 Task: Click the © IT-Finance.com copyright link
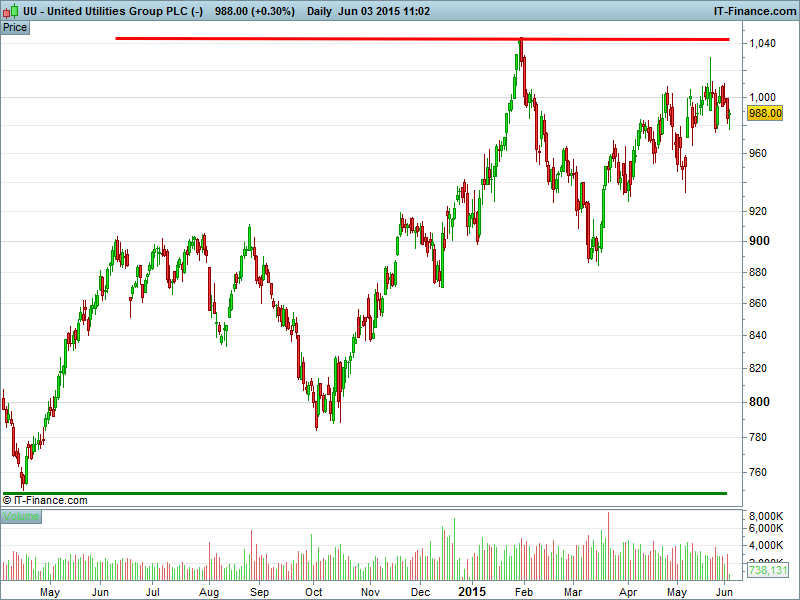point(46,500)
